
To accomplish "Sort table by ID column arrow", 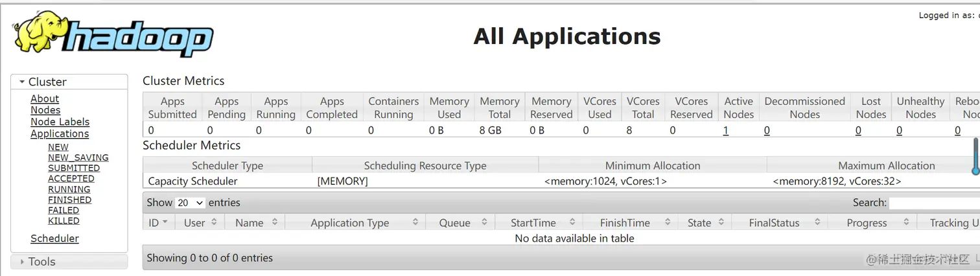I will pos(165,222).
